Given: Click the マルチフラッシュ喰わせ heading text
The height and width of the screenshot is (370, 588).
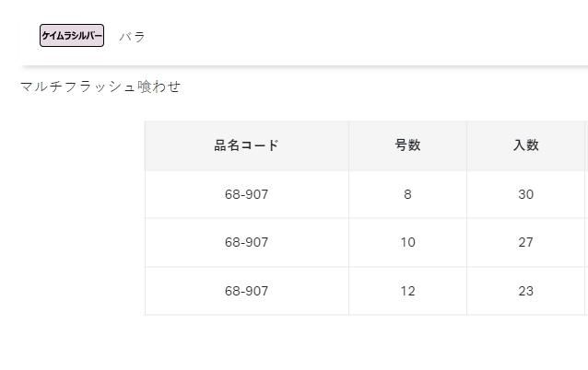Looking at the screenshot, I should tap(100, 87).
